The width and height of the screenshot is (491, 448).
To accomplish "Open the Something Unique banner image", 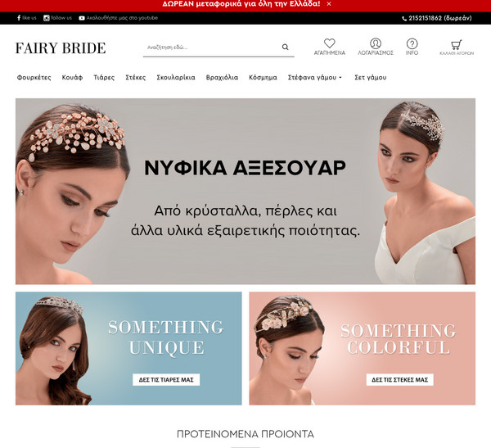I will pyautogui.click(x=128, y=348).
